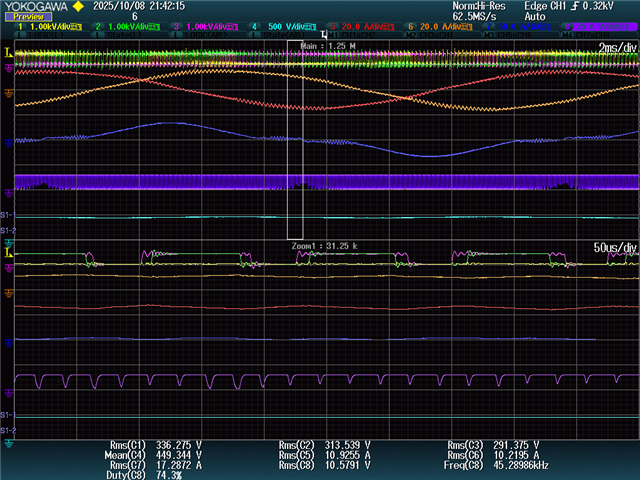640x480 pixels.
Task: Click the 0.32kV trigger level value
Action: coord(598,6)
